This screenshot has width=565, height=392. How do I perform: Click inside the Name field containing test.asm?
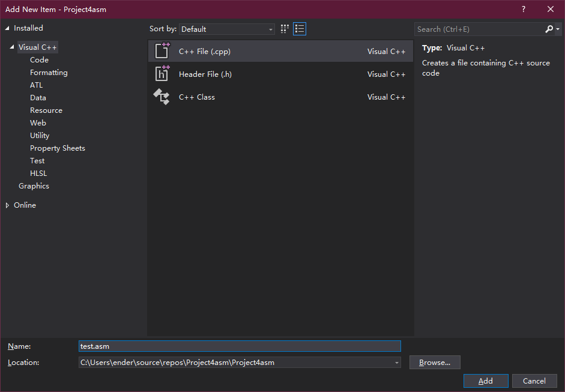pyautogui.click(x=240, y=346)
